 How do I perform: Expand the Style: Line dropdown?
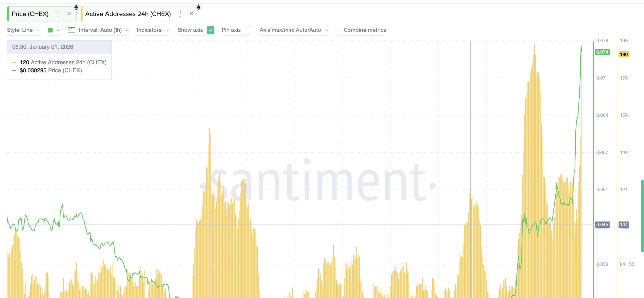click(x=24, y=30)
